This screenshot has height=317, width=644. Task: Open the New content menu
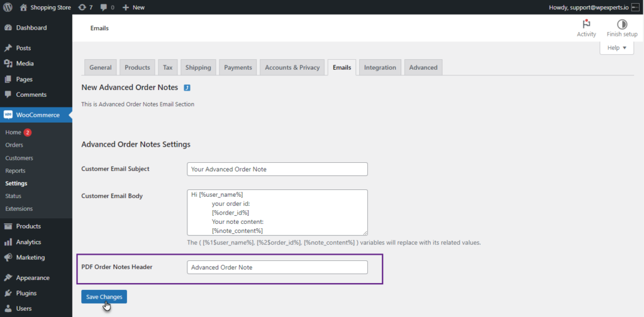134,8
